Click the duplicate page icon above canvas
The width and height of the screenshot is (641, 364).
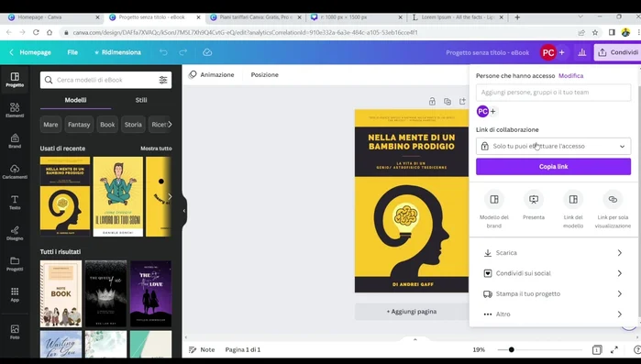pos(448,102)
